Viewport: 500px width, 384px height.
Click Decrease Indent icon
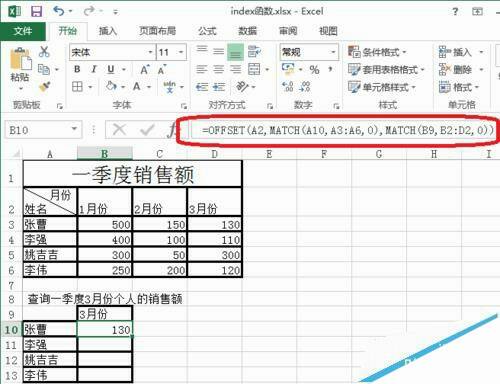(202, 87)
